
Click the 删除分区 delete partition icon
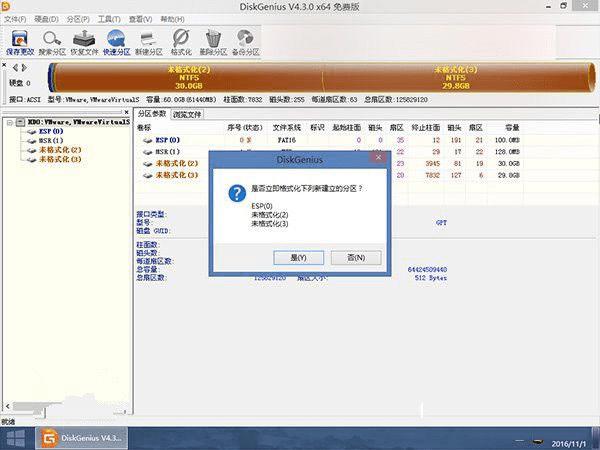213,43
